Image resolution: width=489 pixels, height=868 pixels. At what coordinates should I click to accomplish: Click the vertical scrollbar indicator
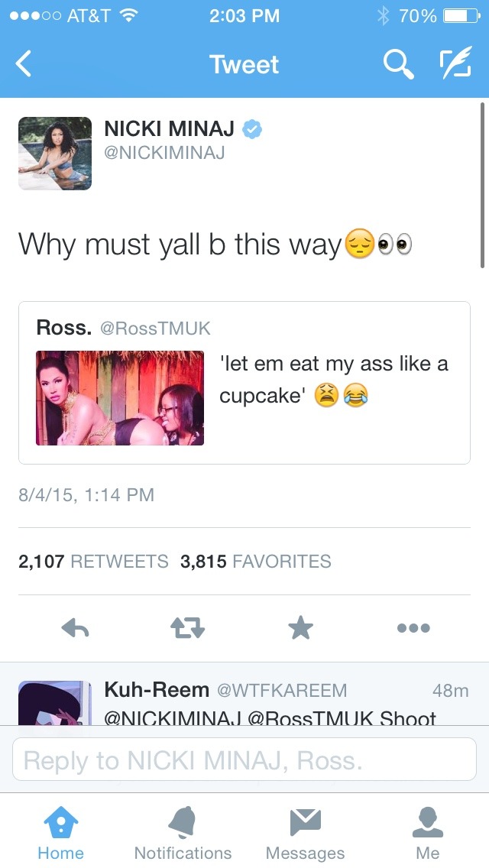483,185
